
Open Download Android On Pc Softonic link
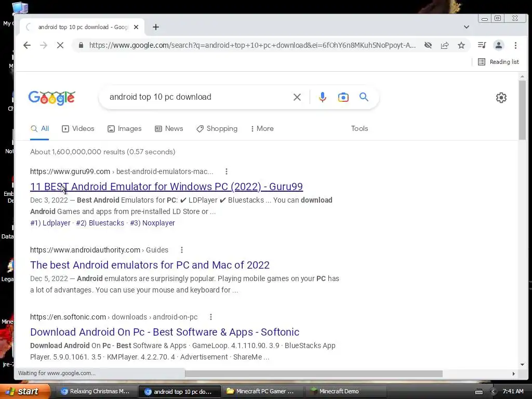click(165, 332)
